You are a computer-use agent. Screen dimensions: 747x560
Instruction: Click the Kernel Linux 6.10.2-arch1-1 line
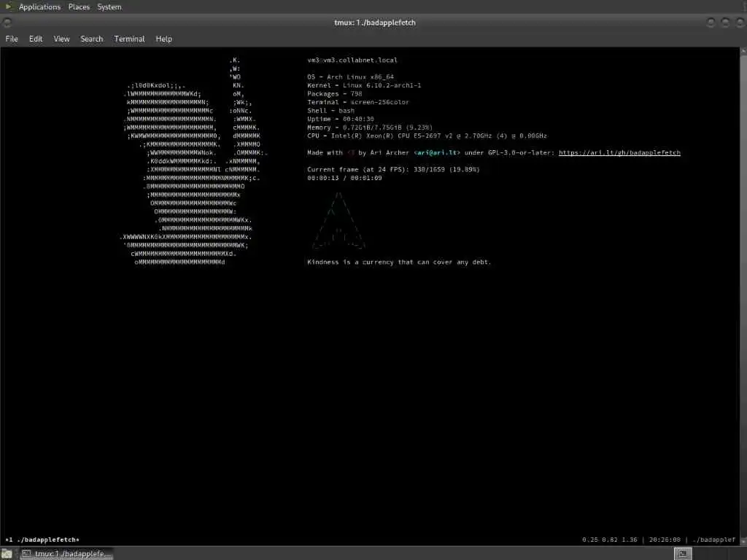(364, 86)
